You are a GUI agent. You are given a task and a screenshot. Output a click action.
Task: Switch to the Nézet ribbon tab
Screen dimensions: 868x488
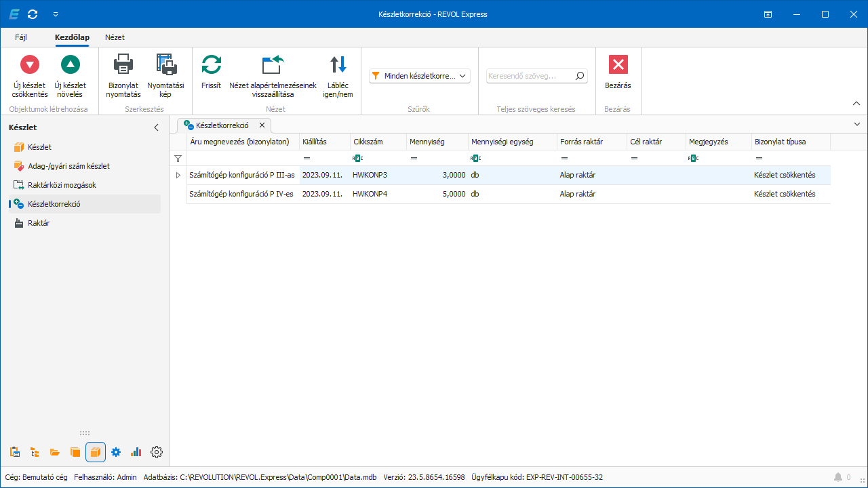point(115,37)
